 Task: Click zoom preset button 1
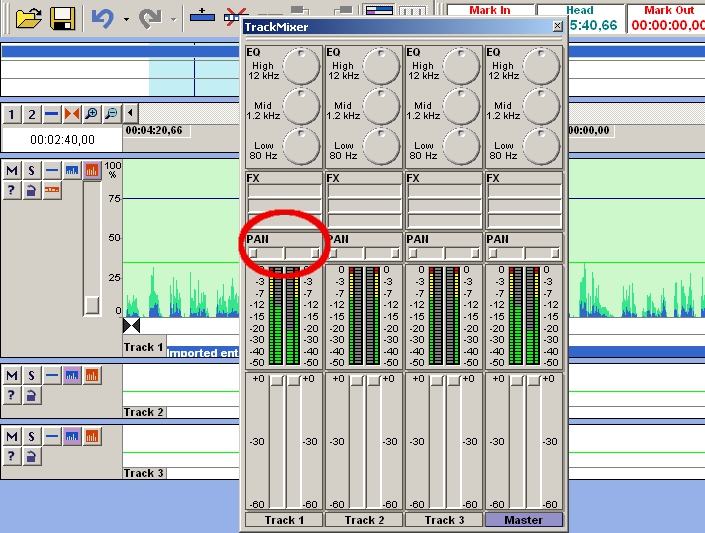pos(12,114)
